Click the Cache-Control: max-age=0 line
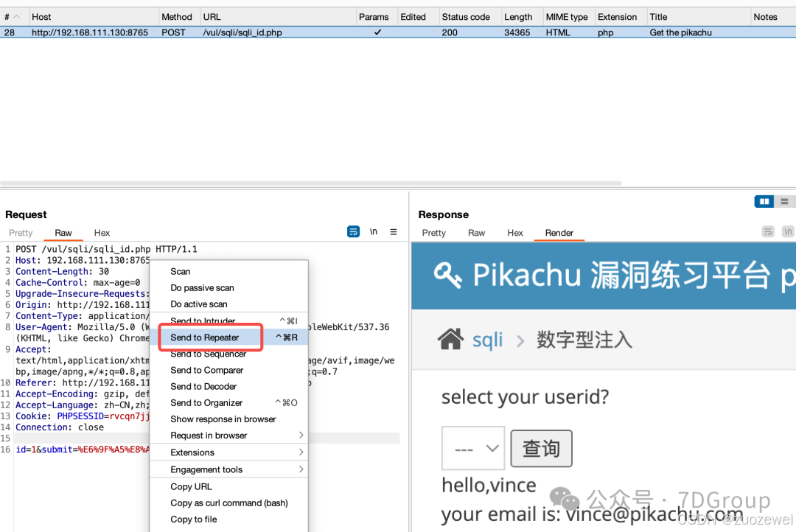 [77, 283]
